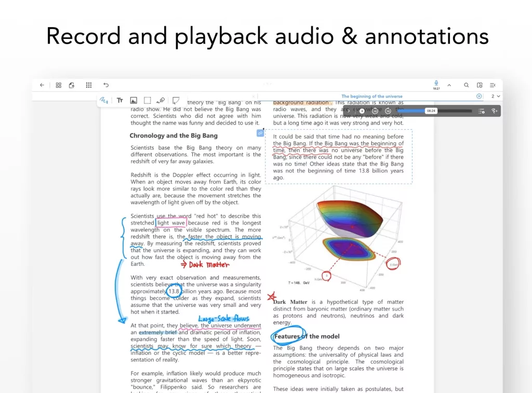The height and width of the screenshot is (393, 532).
Task: Switch to The beginning of the universe tab
Action: (372, 96)
